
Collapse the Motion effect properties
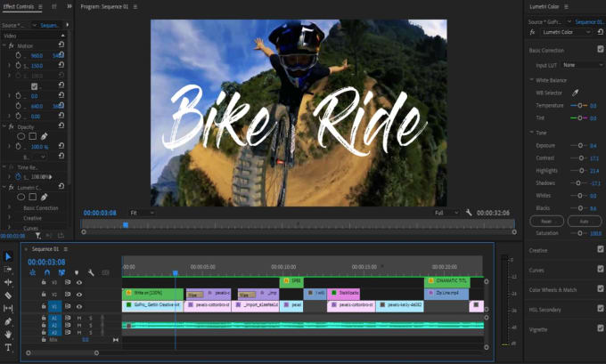pyautogui.click(x=4, y=45)
